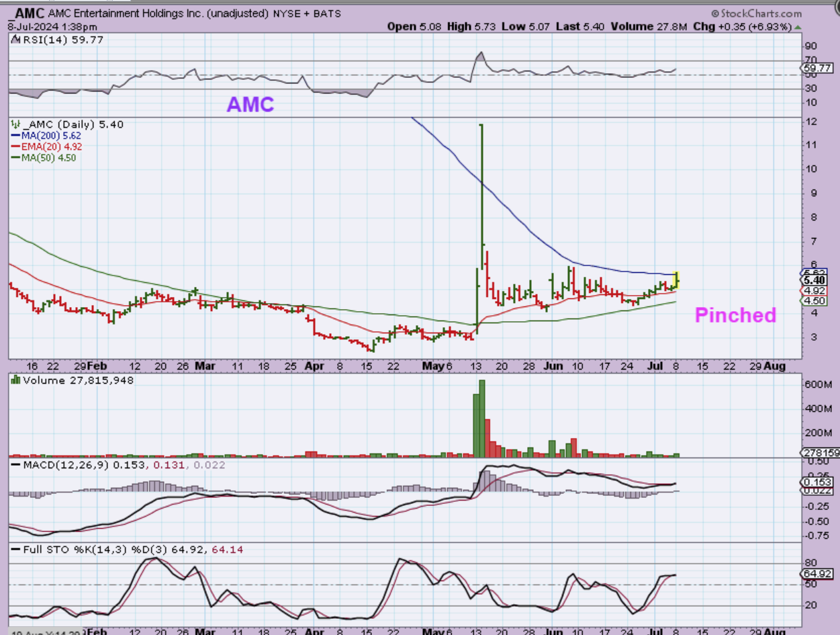The height and width of the screenshot is (635, 840).
Task: Click the MA(200) 5.62 legend text
Action: (x=51, y=135)
